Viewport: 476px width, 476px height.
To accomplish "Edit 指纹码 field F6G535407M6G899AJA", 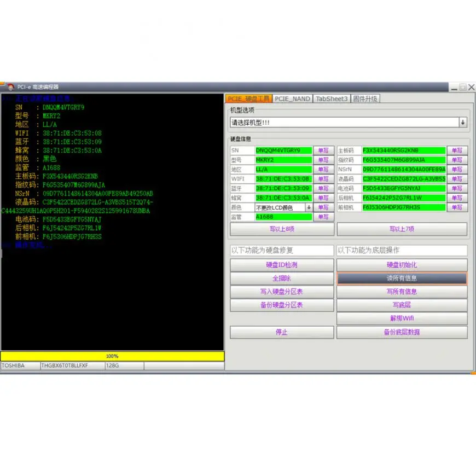I will [x=404, y=160].
